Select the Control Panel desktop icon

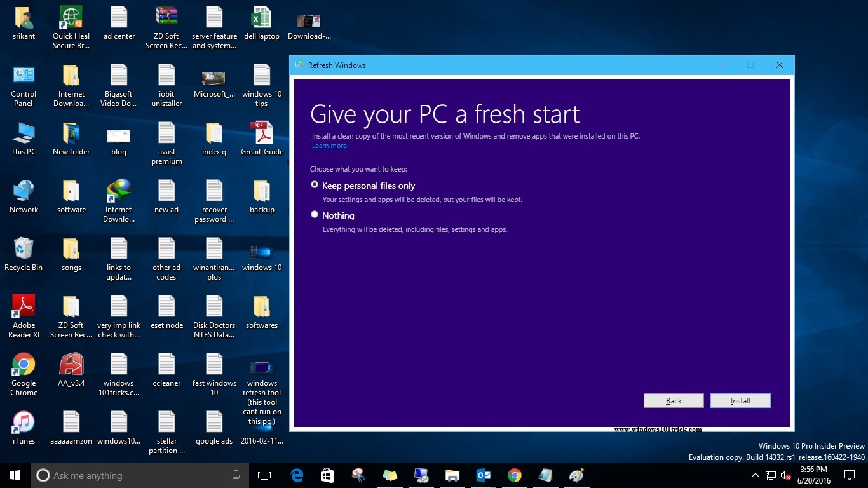(24, 86)
